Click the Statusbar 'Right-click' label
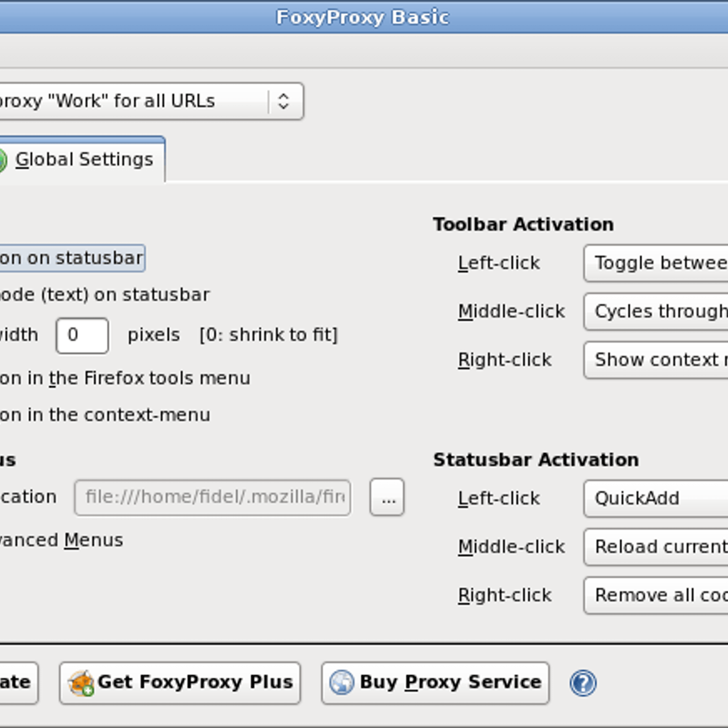This screenshot has height=728, width=728. [x=505, y=595]
